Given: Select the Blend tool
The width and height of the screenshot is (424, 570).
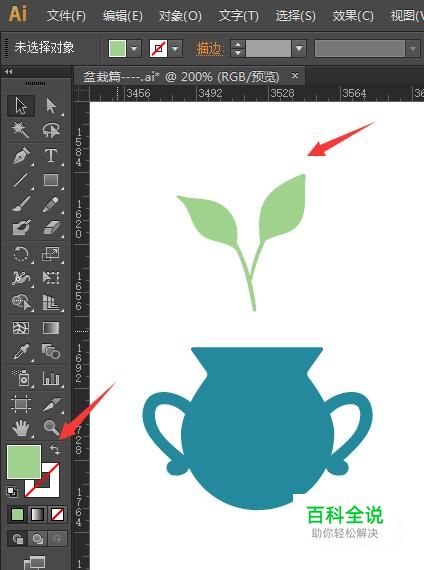Looking at the screenshot, I should click(51, 352).
